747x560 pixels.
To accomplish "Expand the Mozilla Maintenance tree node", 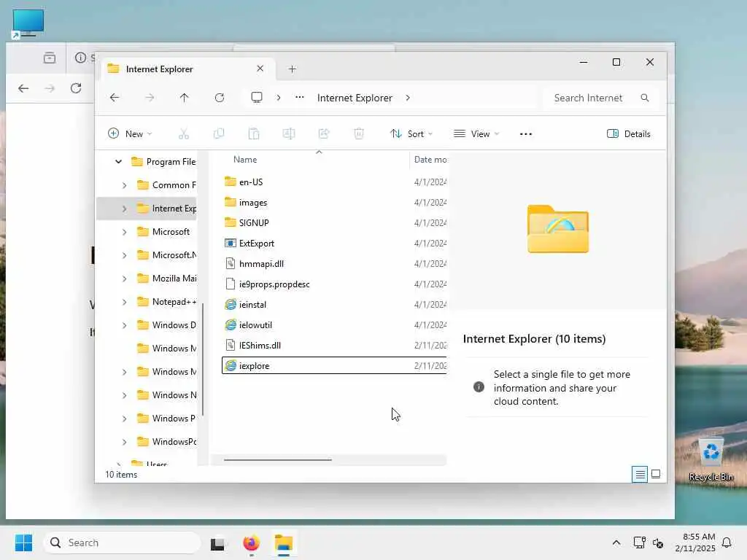I will click(x=124, y=279).
